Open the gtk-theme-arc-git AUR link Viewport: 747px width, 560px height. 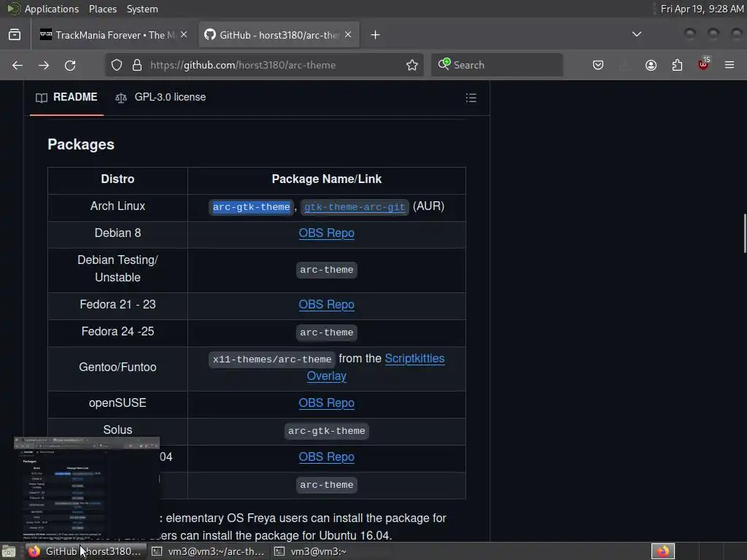coord(355,207)
